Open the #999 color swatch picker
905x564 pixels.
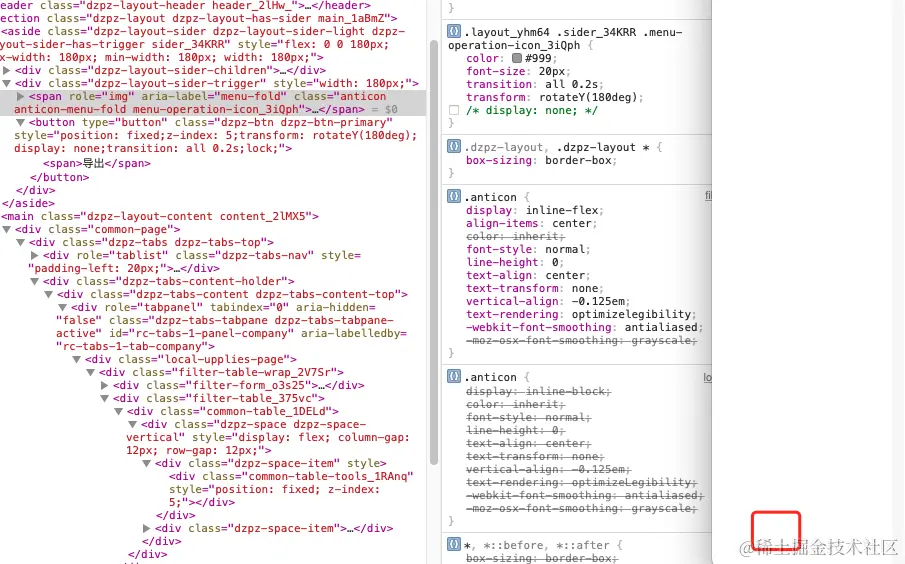point(517,58)
